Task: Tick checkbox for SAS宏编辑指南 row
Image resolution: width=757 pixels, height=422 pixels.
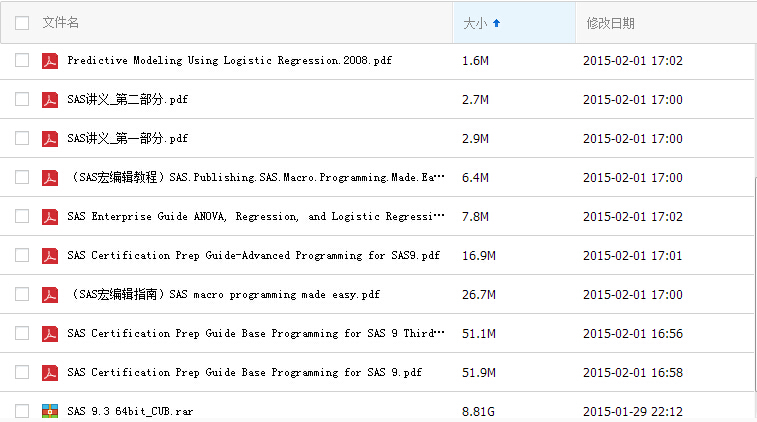Action: tap(22, 295)
